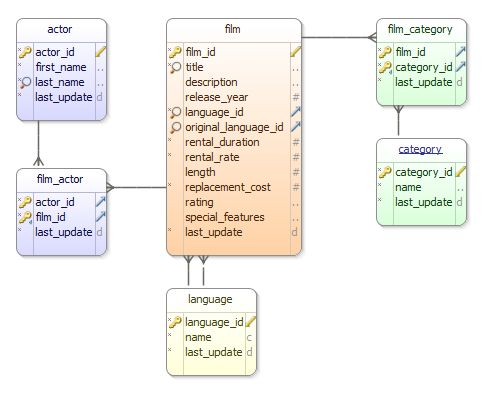This screenshot has width=485, height=394.
Task: Click the pencil icon on language table's language_id row
Action: 250,322
